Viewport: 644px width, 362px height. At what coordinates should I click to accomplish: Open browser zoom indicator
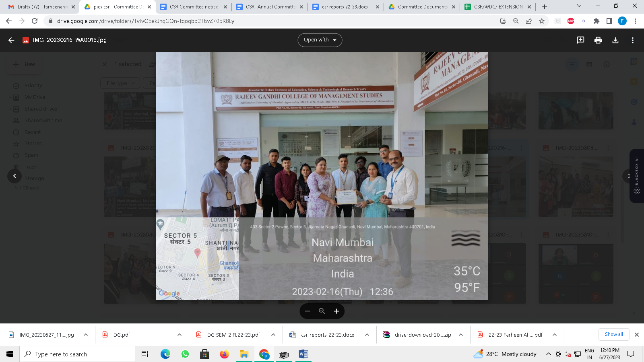tap(516, 21)
